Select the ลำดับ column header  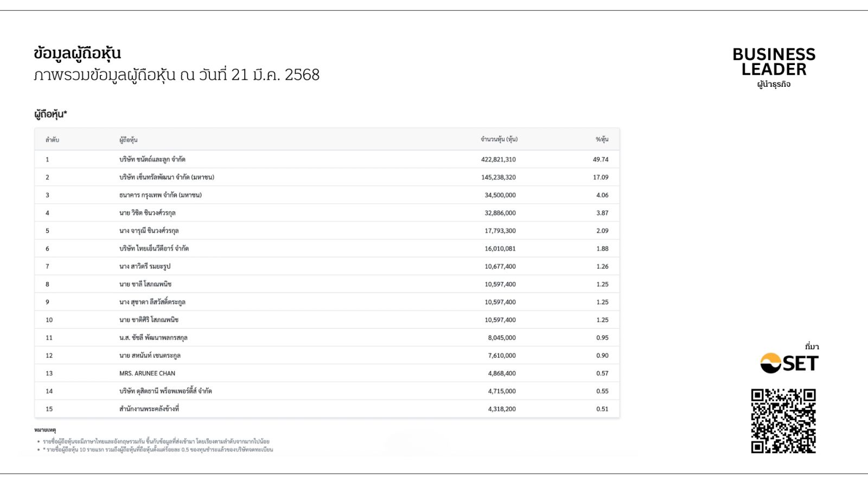click(x=52, y=140)
